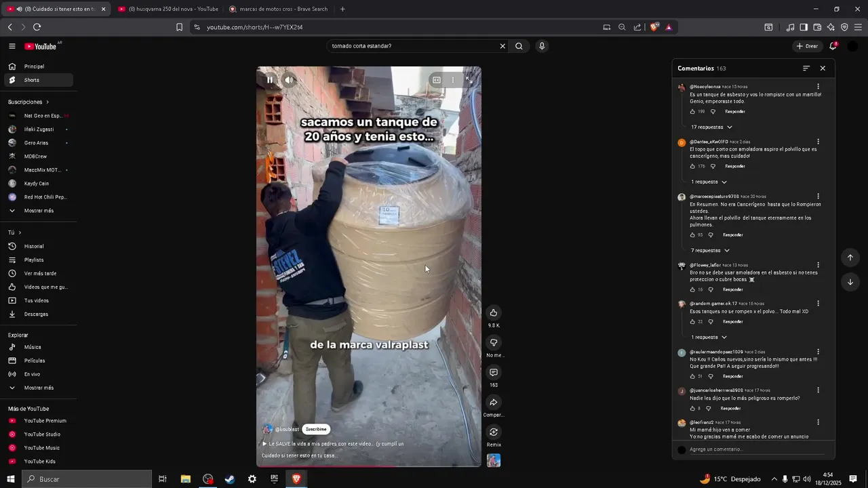Select Principal in sidebar
The height and width of the screenshot is (488, 868).
pyautogui.click(x=39, y=66)
